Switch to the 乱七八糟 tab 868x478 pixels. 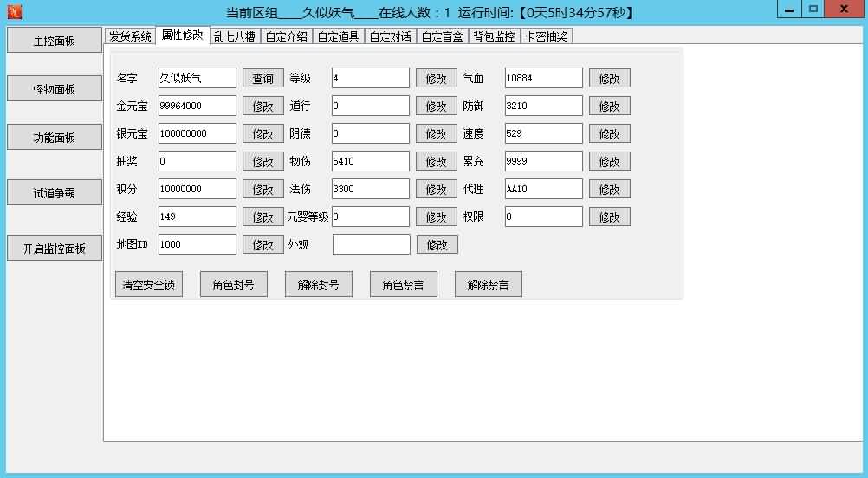coord(235,36)
